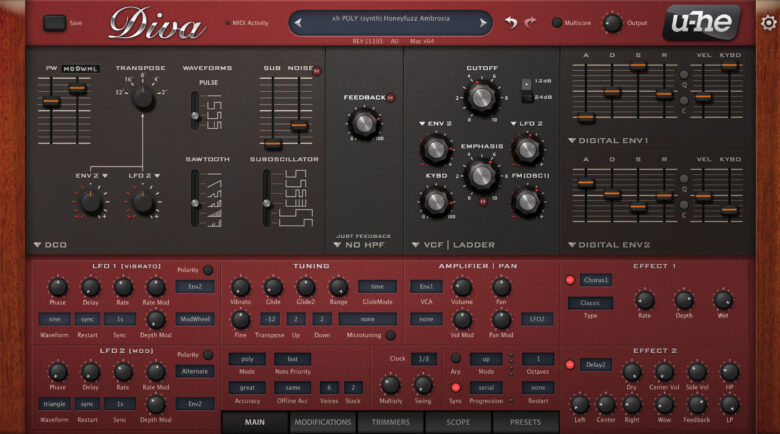The image size is (780, 434).
Task: Open the LFO 1 sine waveform dropdown
Action: (54, 319)
